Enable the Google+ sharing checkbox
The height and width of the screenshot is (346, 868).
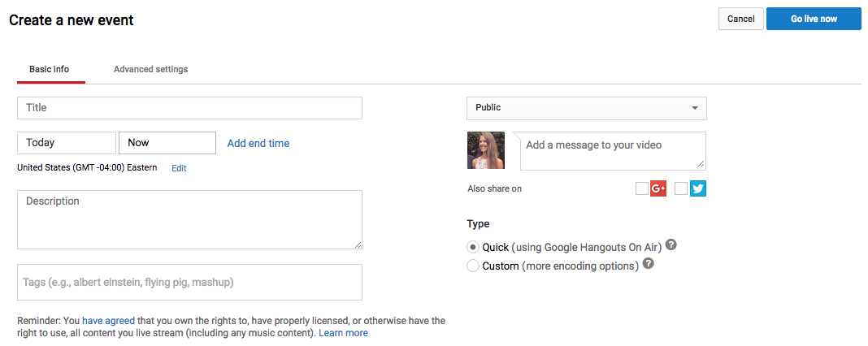642,188
